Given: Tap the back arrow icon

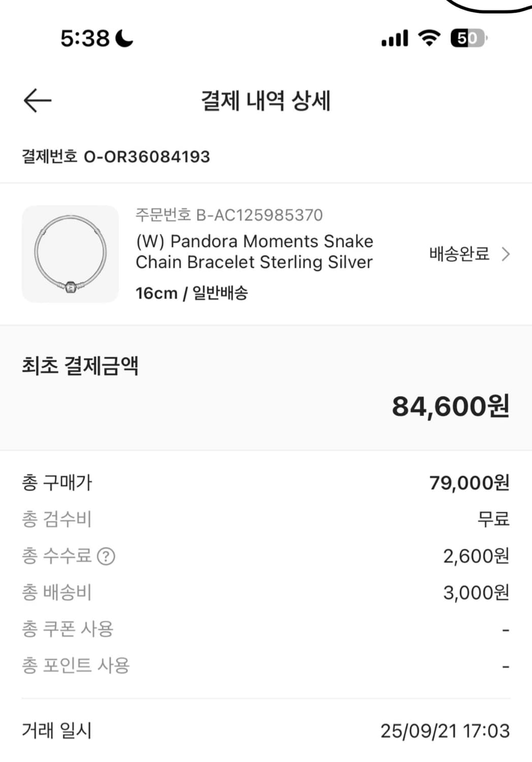Looking at the screenshot, I should pyautogui.click(x=38, y=100).
